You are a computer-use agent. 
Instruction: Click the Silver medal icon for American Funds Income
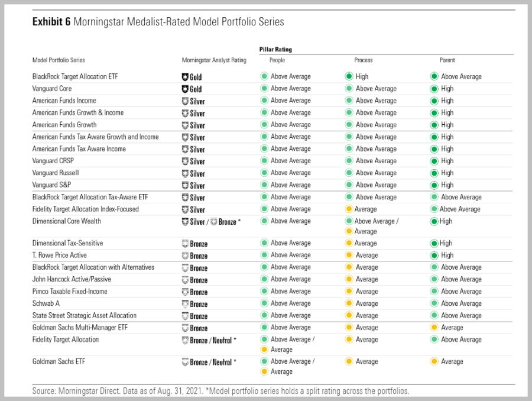point(185,101)
